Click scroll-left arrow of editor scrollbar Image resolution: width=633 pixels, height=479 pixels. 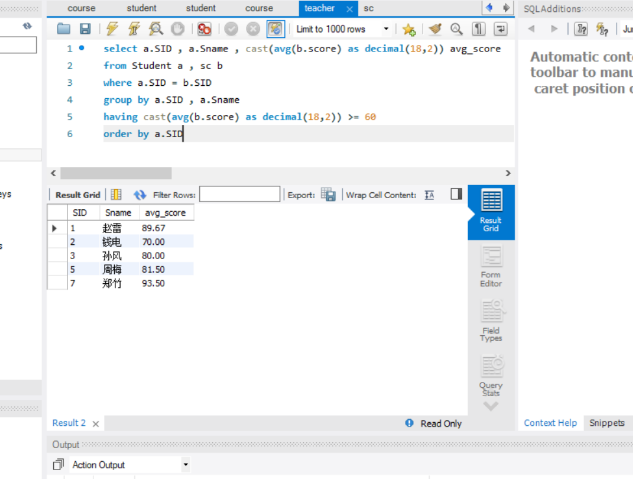53,173
